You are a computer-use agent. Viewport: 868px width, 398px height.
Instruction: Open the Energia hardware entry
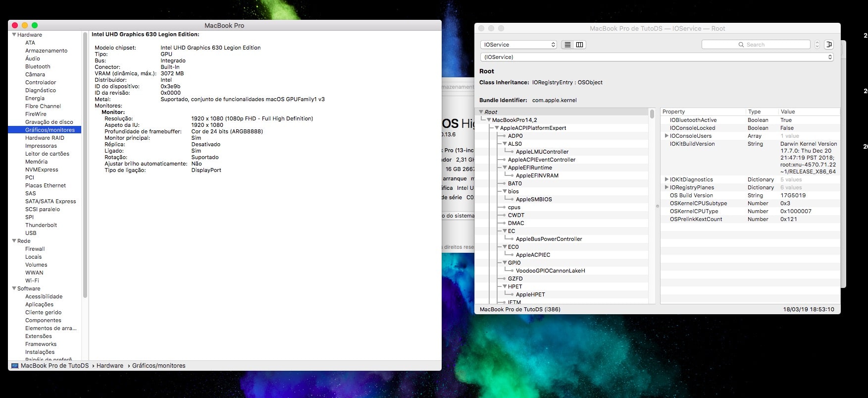[x=35, y=98]
